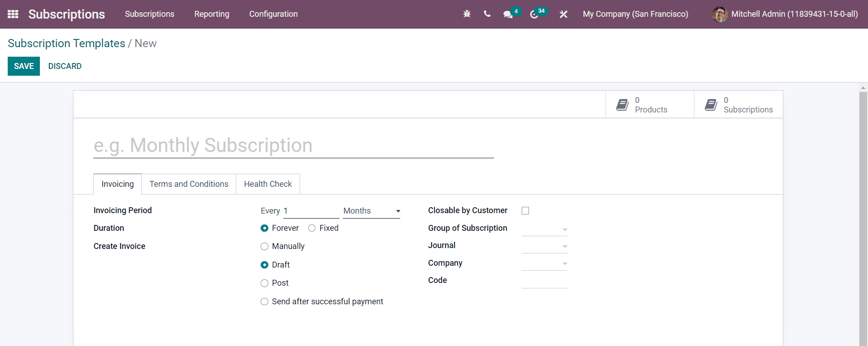
Task: Open the apps grid menu icon
Action: pos(13,14)
